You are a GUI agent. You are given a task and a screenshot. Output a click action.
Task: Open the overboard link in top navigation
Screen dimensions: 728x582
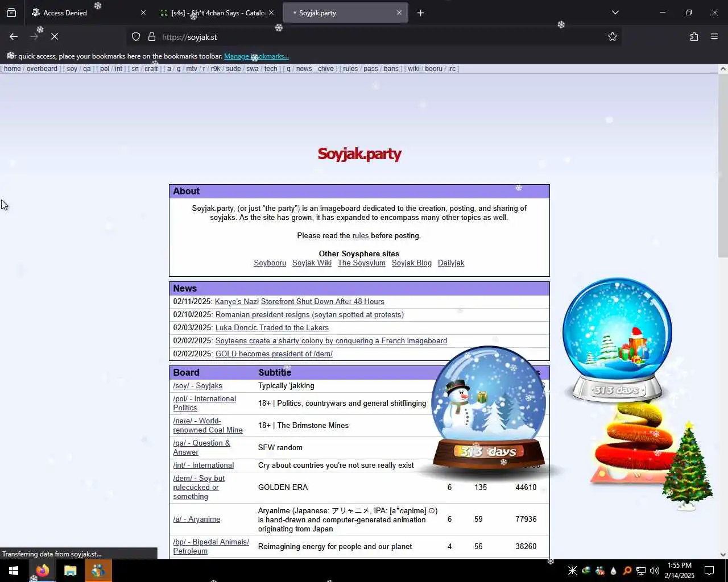[x=42, y=69]
